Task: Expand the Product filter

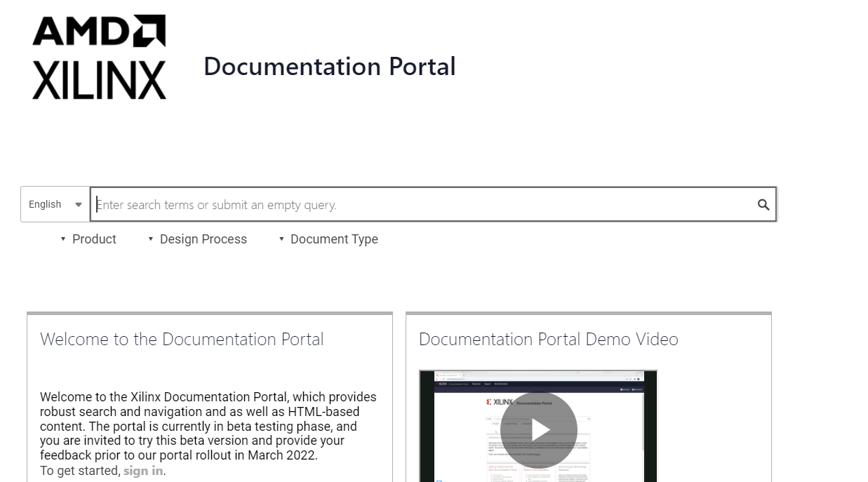Action: pyautogui.click(x=94, y=239)
